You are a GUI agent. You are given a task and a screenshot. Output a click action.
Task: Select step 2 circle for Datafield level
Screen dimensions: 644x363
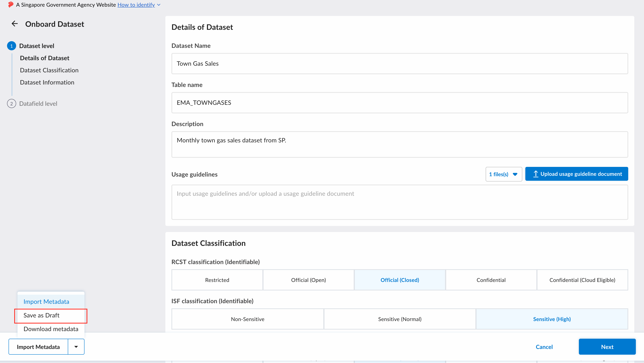(x=12, y=103)
